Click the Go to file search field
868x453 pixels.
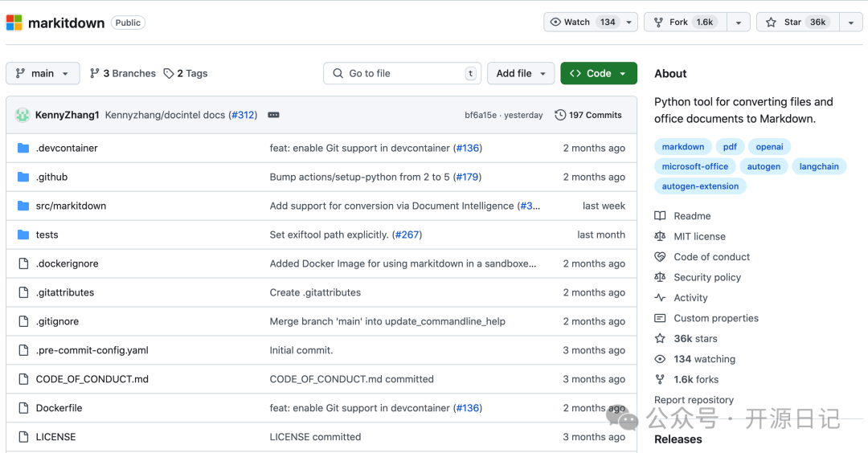402,74
